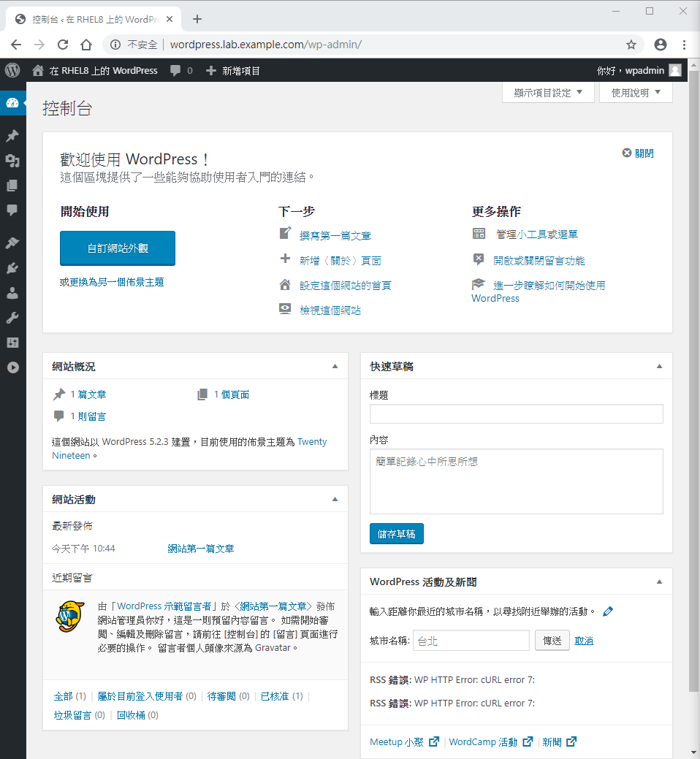Dismiss the welcome panel via 關閉
This screenshot has height=759, width=700.
click(638, 153)
